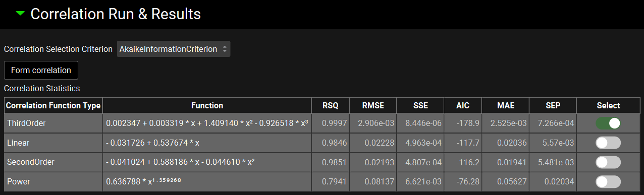644x195 pixels.
Task: Select the ThirdOrder row name cell
Action: [x=53, y=123]
